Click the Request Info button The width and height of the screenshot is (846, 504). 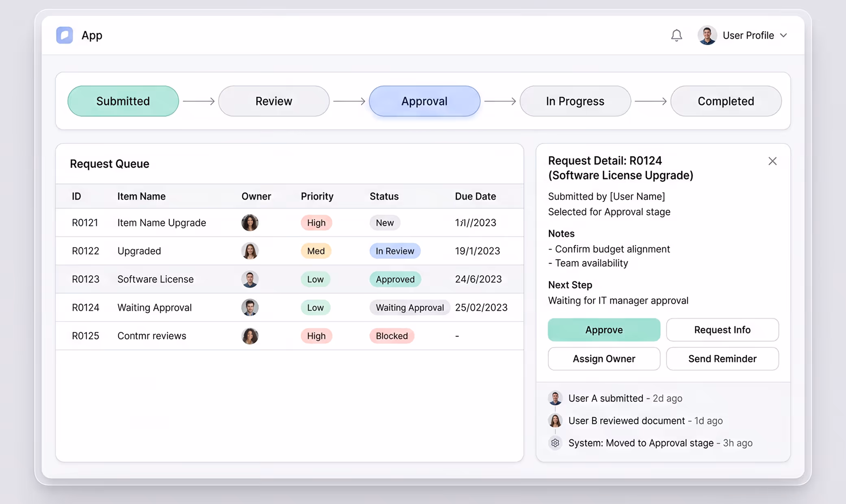(x=722, y=330)
